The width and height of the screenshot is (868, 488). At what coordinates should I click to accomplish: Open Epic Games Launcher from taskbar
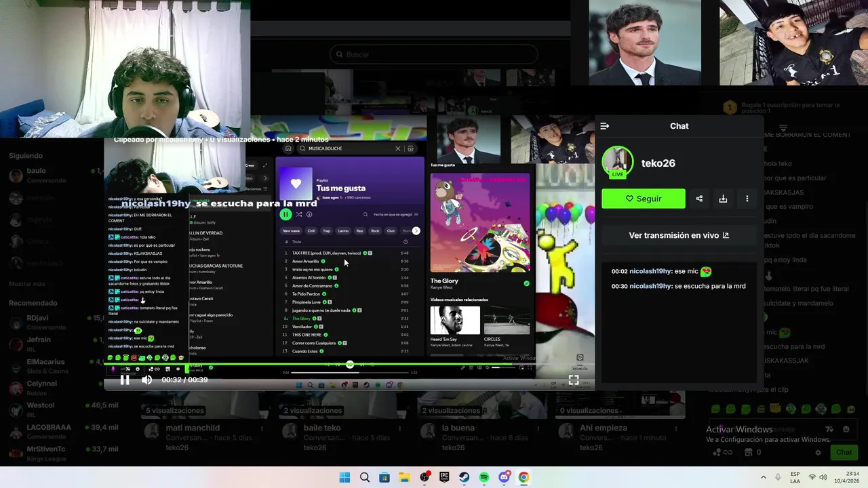point(444,477)
